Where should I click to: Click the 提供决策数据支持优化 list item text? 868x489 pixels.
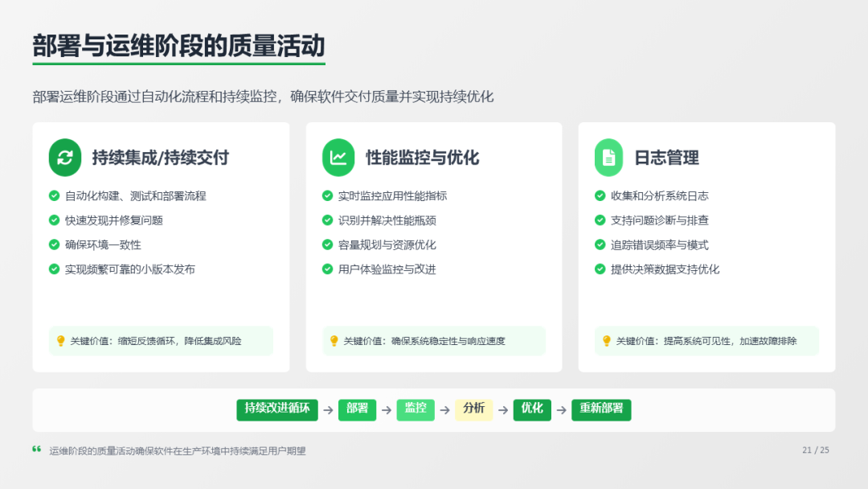665,269
